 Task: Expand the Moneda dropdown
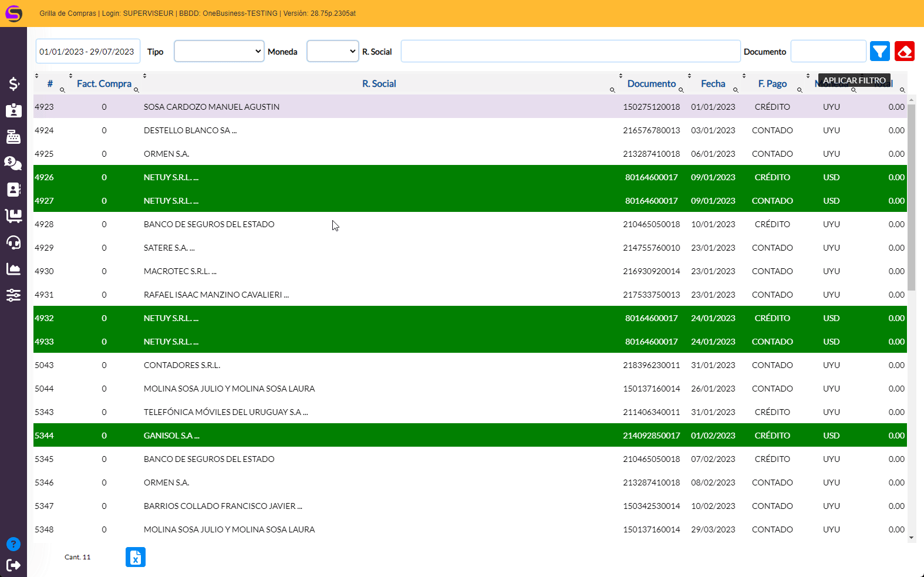tap(332, 51)
